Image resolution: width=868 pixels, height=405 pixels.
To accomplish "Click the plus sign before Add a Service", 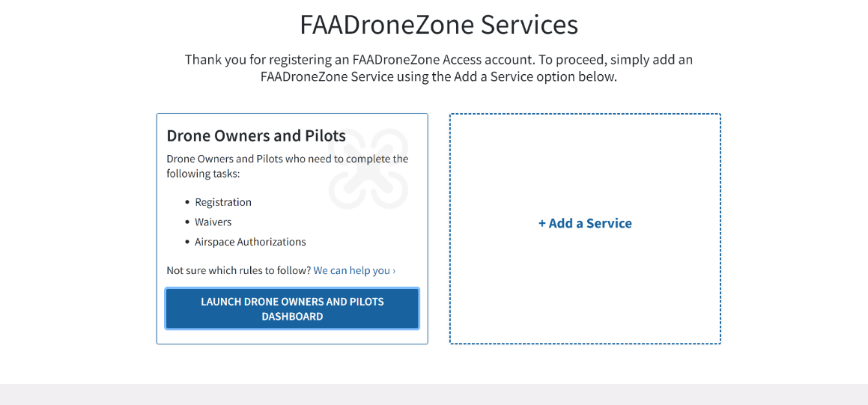I will pyautogui.click(x=542, y=223).
